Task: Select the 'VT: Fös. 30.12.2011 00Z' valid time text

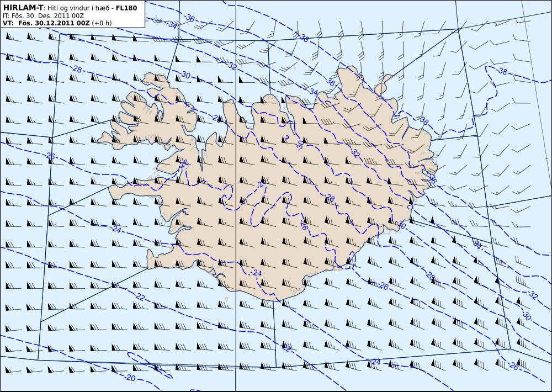Action: coord(46,23)
